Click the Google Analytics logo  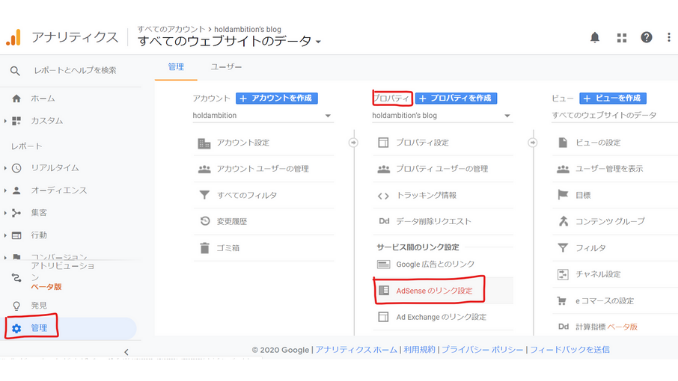[x=13, y=37]
